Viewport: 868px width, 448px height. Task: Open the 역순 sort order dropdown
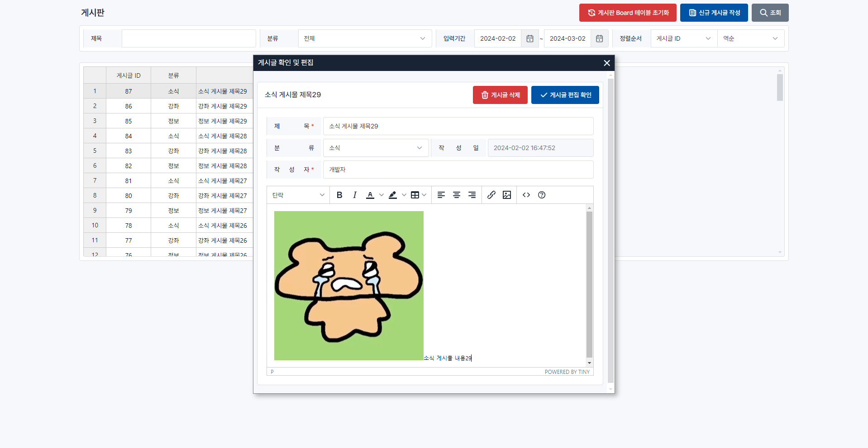[751, 38]
